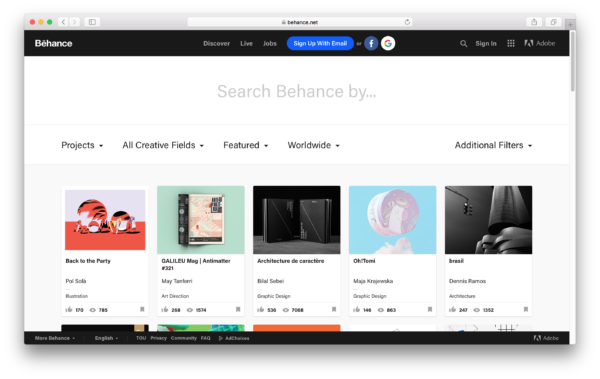
Task: Click the Search Behance by... field
Action: click(x=297, y=91)
